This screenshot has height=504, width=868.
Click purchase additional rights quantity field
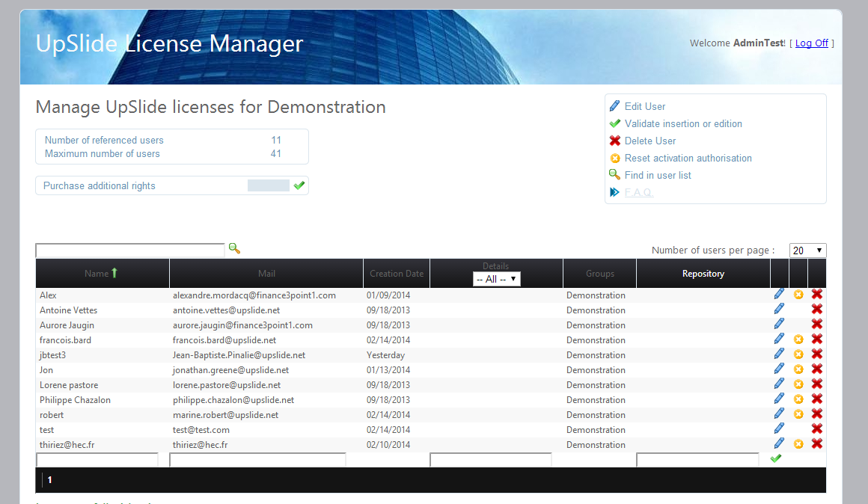(x=269, y=185)
